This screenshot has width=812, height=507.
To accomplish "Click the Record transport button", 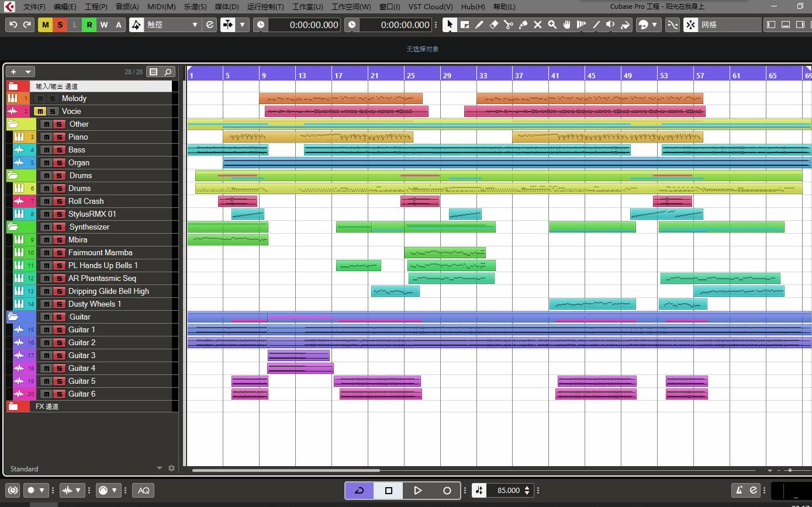I will point(447,490).
